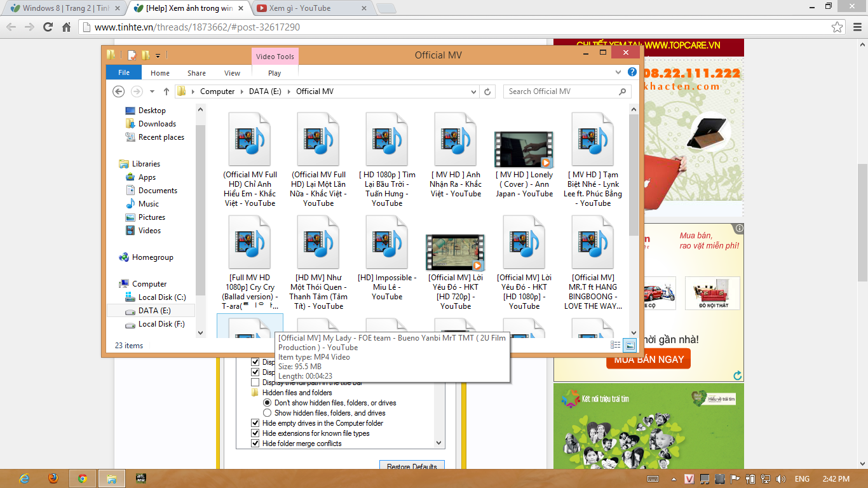Viewport: 868px width, 488px height.
Task: Click the path arrow after DATA (E:) in address bar
Action: [x=288, y=91]
